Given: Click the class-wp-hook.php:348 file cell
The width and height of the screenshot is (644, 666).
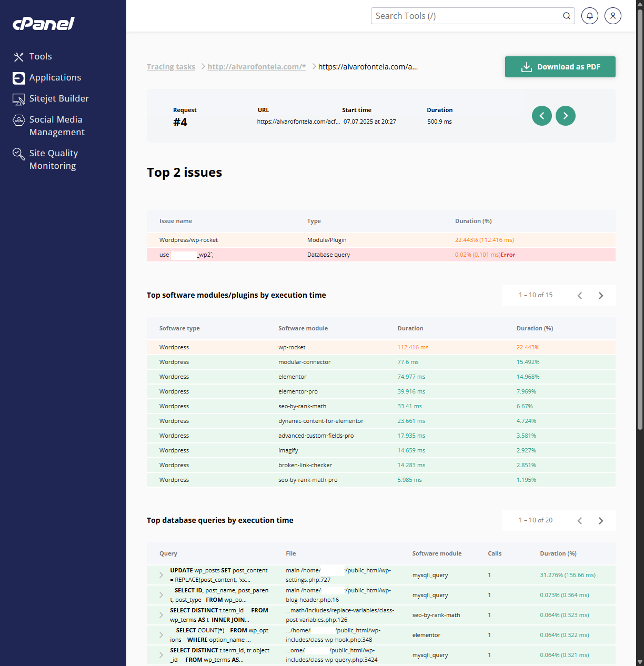Looking at the screenshot, I should tap(333, 635).
